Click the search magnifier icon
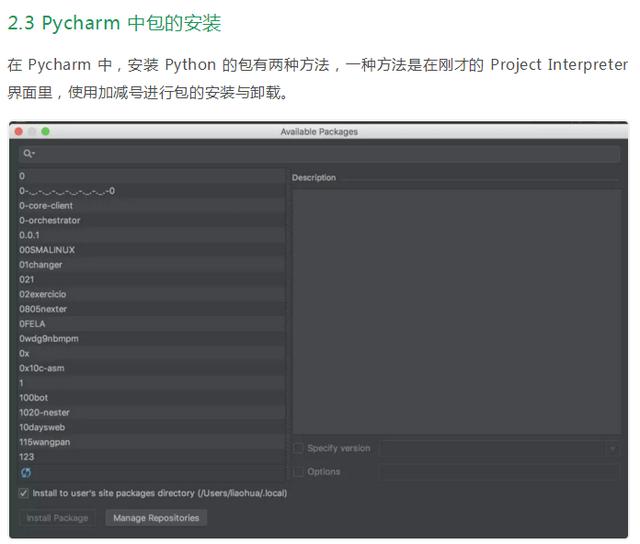640x544 pixels. (28, 154)
